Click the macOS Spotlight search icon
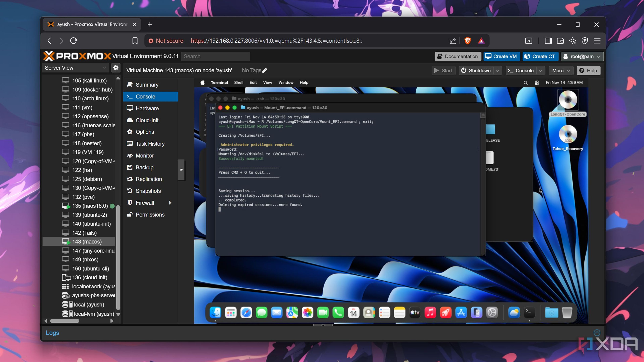Screen dimensions: 644x362 [525, 83]
